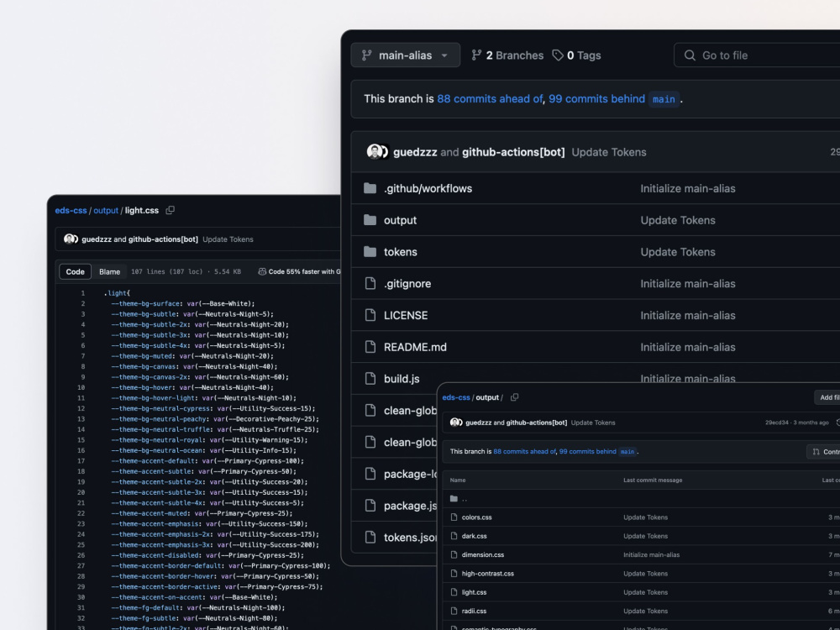The width and height of the screenshot is (840, 630).
Task: Click eds-css breadcrumb in light.css window
Action: click(71, 211)
